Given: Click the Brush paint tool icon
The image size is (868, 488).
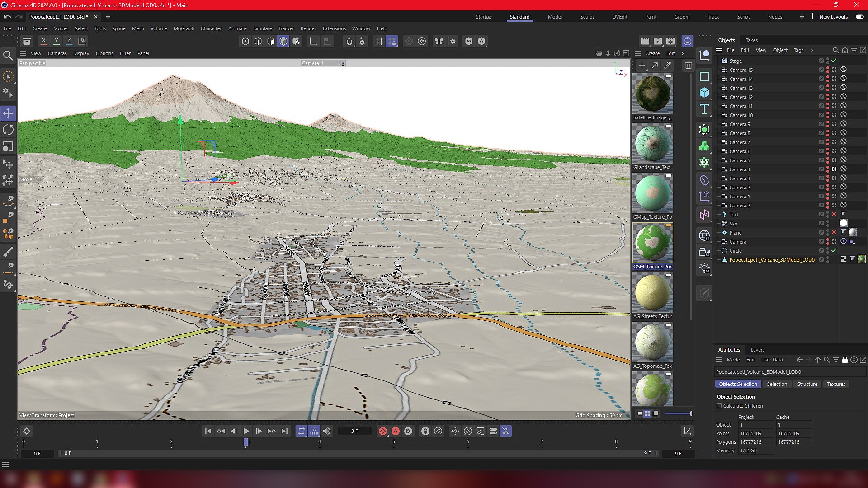Looking at the screenshot, I should point(8,252).
